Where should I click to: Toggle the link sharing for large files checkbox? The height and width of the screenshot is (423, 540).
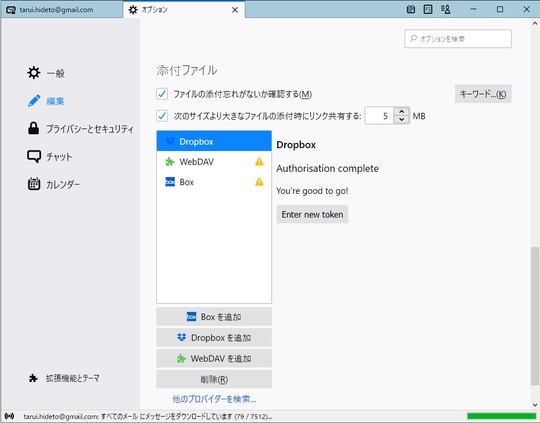[162, 116]
